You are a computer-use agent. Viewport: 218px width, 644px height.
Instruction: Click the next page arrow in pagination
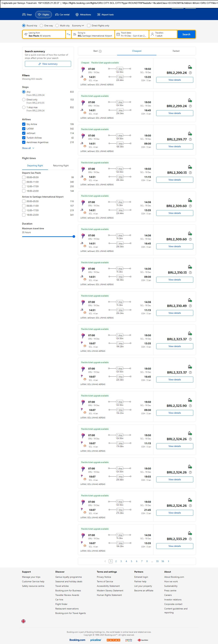169,561
